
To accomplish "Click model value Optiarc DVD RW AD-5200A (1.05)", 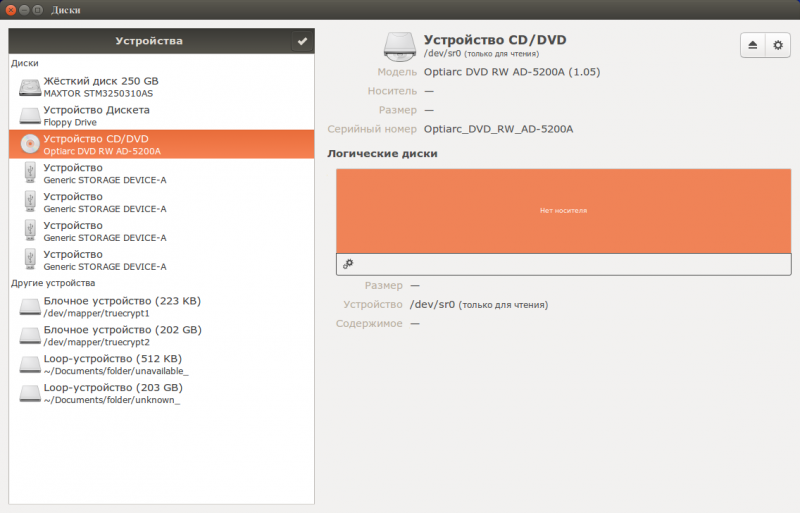I will click(512, 72).
